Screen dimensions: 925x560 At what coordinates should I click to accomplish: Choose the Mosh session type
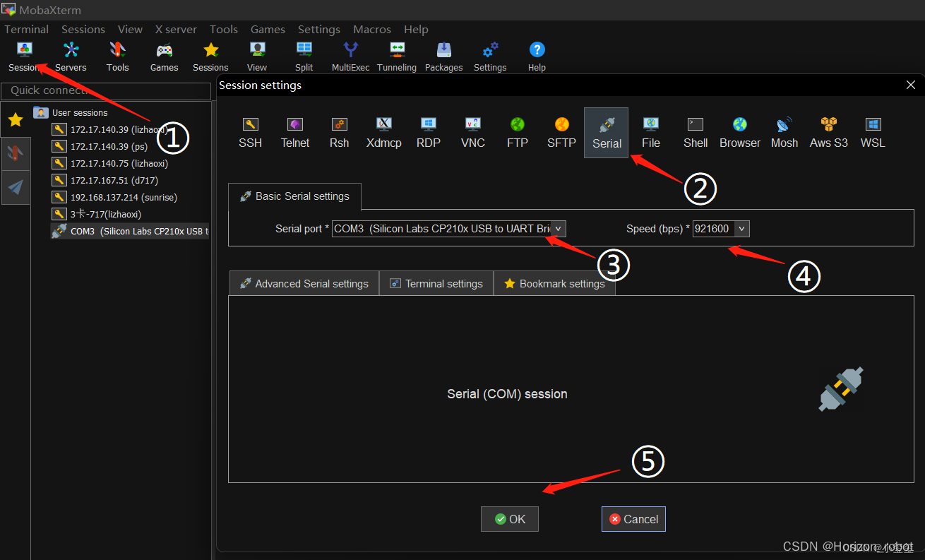784,133
